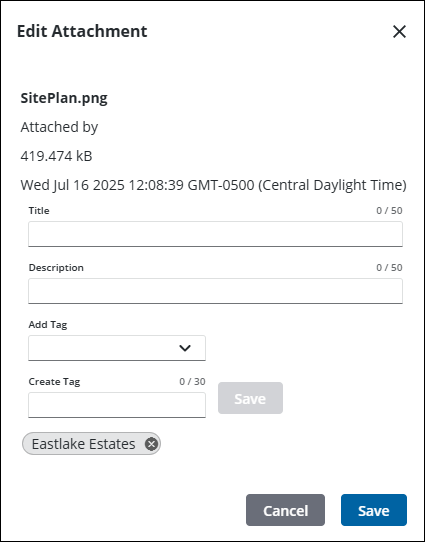The image size is (425, 542).
Task: Click into the Create Tag field
Action: coord(117,405)
